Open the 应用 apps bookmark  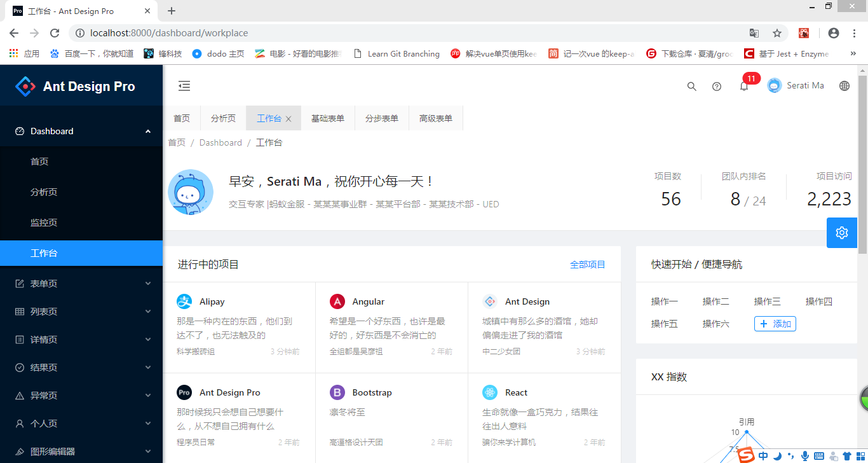pos(24,54)
